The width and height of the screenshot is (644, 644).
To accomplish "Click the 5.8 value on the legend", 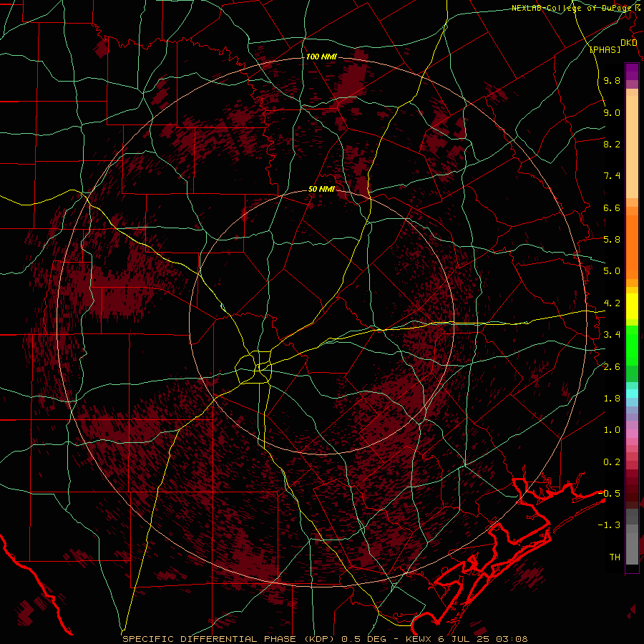I will [612, 240].
